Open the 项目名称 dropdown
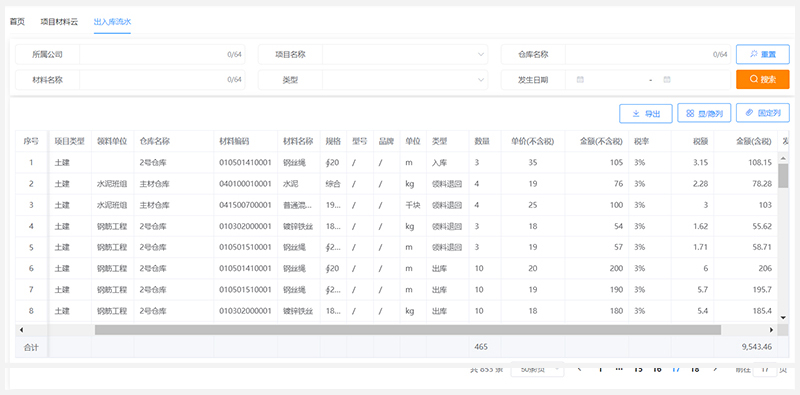The width and height of the screenshot is (800, 395). pos(405,54)
